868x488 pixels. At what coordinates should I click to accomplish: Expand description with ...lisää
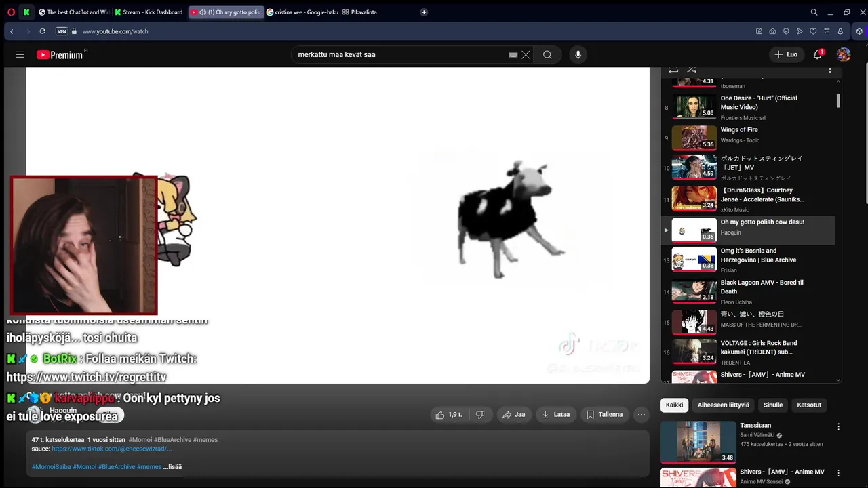[172, 466]
